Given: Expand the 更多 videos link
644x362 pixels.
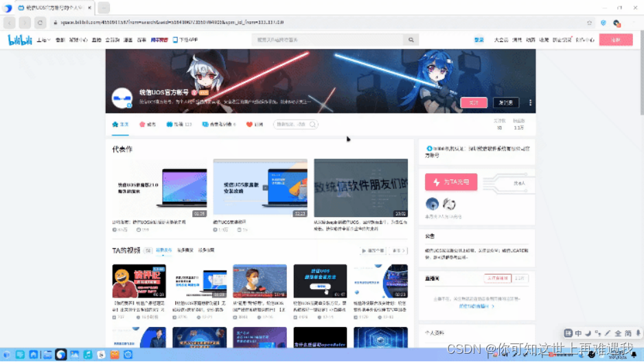Looking at the screenshot, I should 398,251.
